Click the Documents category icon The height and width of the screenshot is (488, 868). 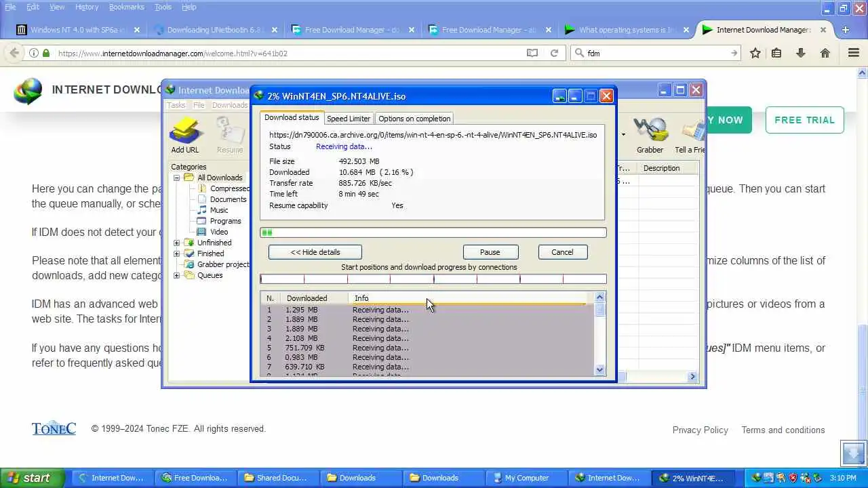point(202,199)
